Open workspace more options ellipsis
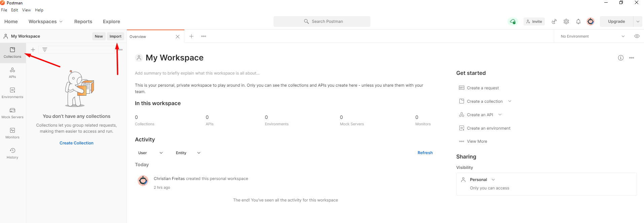This screenshot has width=644, height=223. coord(632,58)
